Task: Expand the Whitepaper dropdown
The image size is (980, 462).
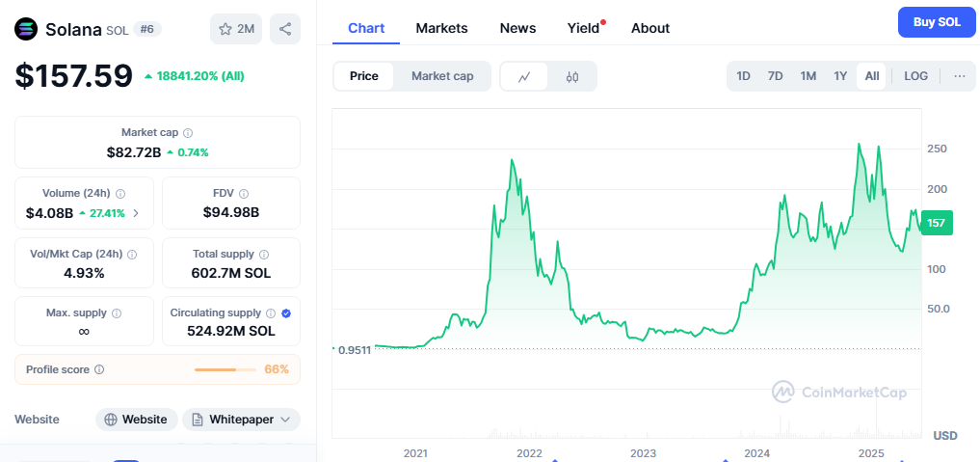Action: pyautogui.click(x=241, y=420)
